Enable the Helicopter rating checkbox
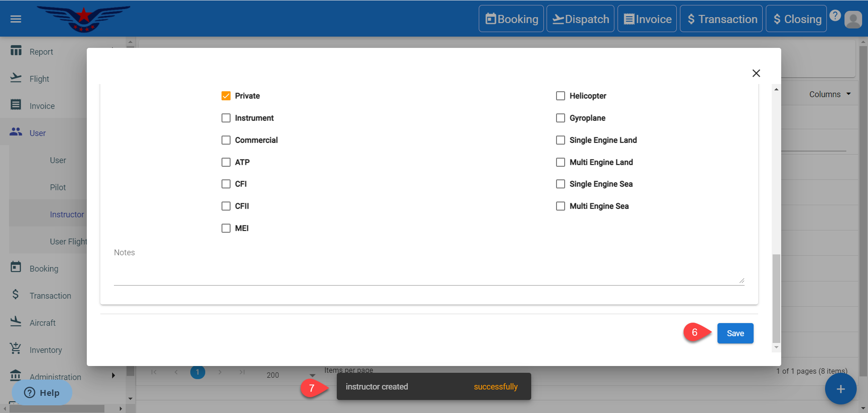The image size is (868, 413). (561, 96)
